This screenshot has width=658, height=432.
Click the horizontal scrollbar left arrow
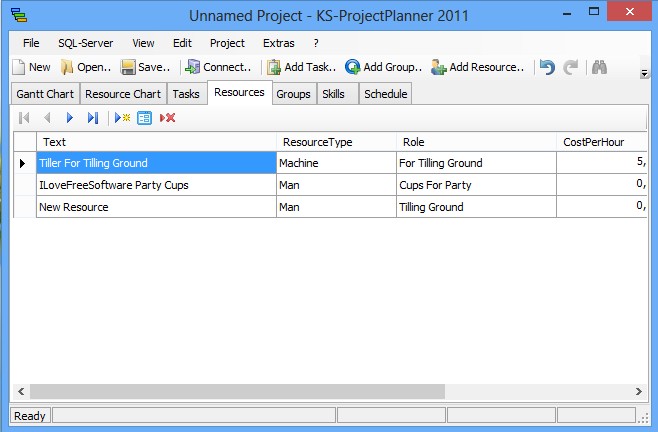pyautogui.click(x=21, y=392)
